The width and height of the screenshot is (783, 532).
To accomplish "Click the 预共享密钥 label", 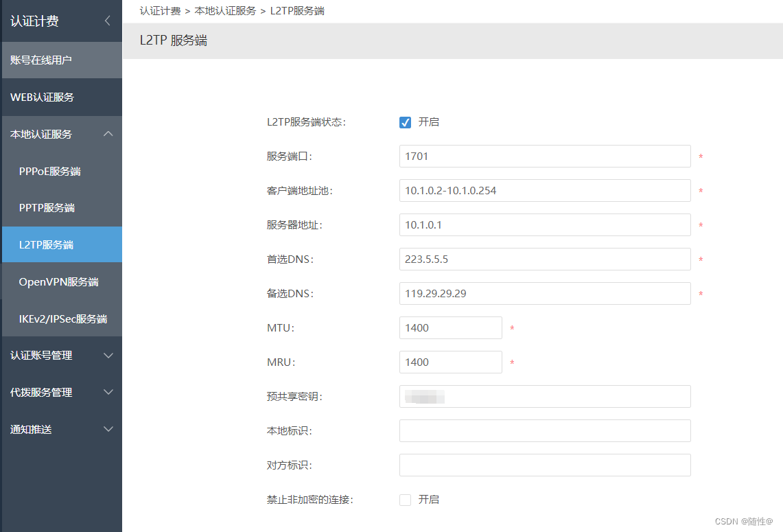I will click(294, 397).
